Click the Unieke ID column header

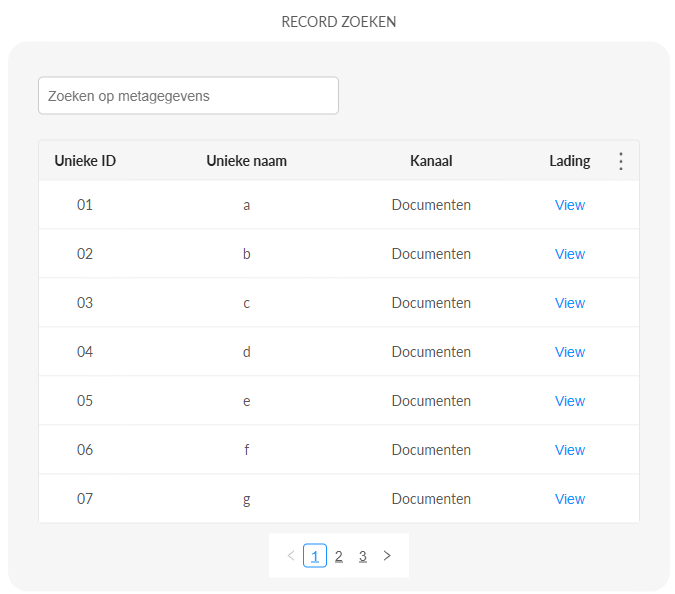(85, 161)
